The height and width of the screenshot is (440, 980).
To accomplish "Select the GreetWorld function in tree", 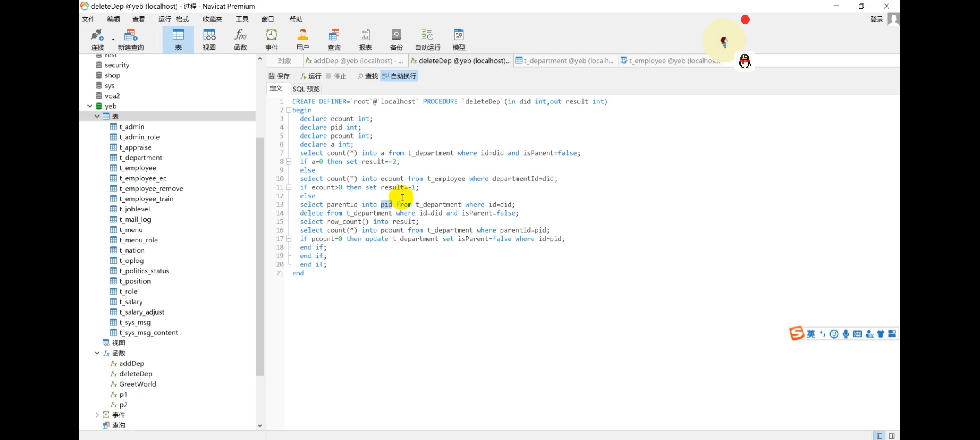I will click(138, 384).
